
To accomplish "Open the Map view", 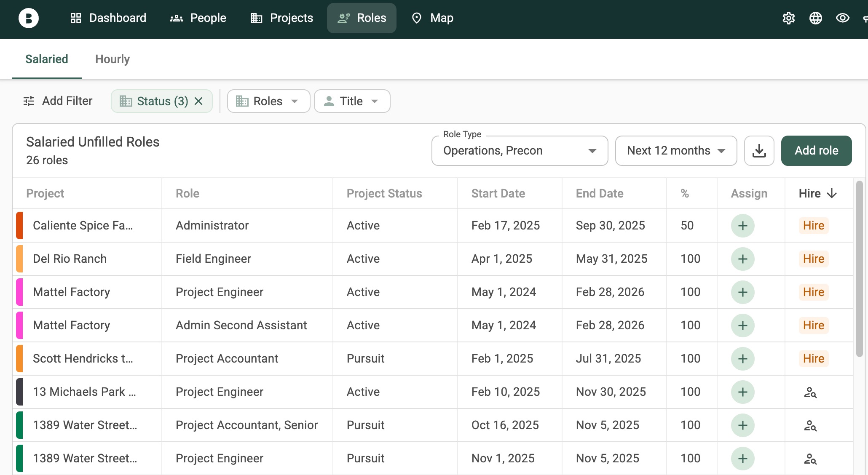I will (x=432, y=18).
